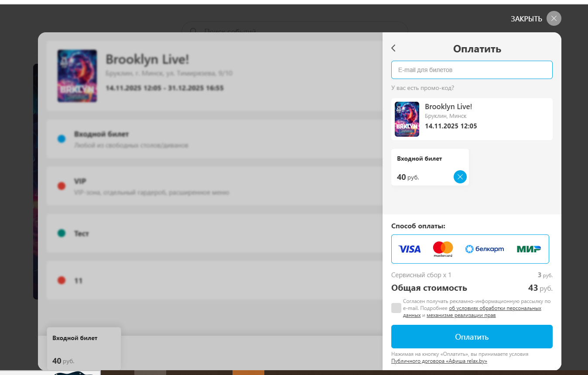The image size is (588, 375).
Task: Click the red dot beside VIP
Action: (62, 186)
